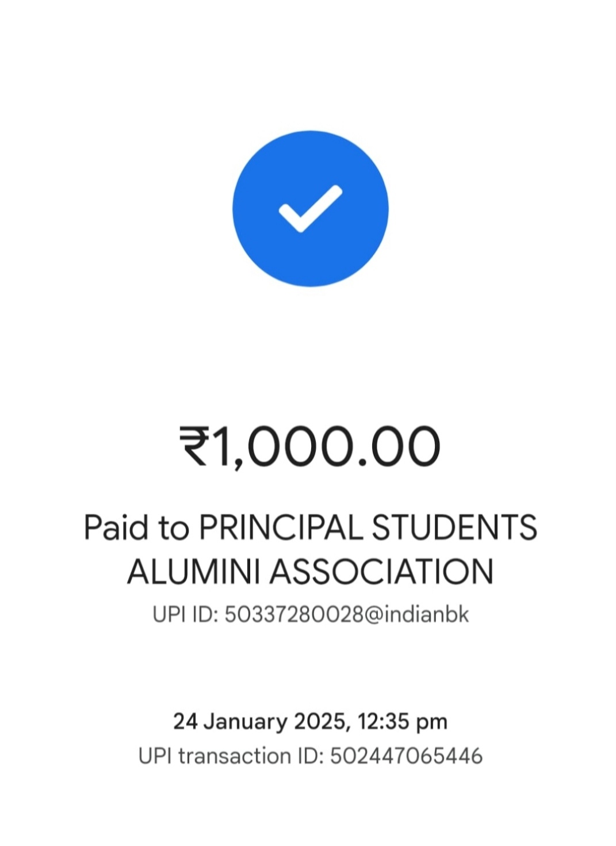
Task: Click the year 2025 in date
Action: coord(320,721)
